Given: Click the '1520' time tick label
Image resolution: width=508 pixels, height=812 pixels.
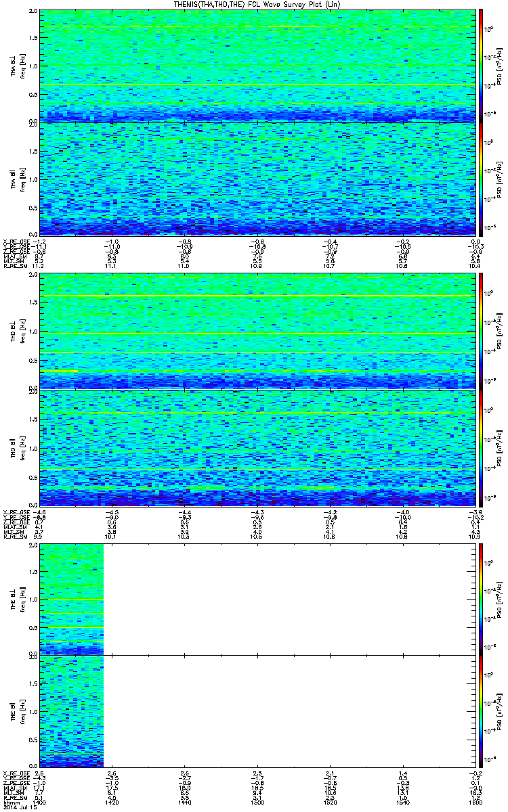Looking at the screenshot, I should pyautogui.click(x=329, y=802).
